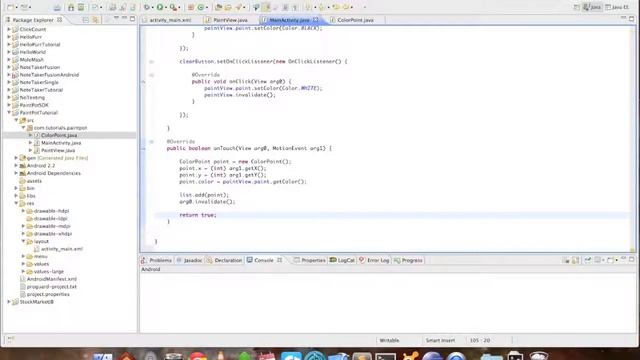Click the Back navigation arrow in toolbar
The width and height of the screenshot is (640, 360).
pos(336,7)
